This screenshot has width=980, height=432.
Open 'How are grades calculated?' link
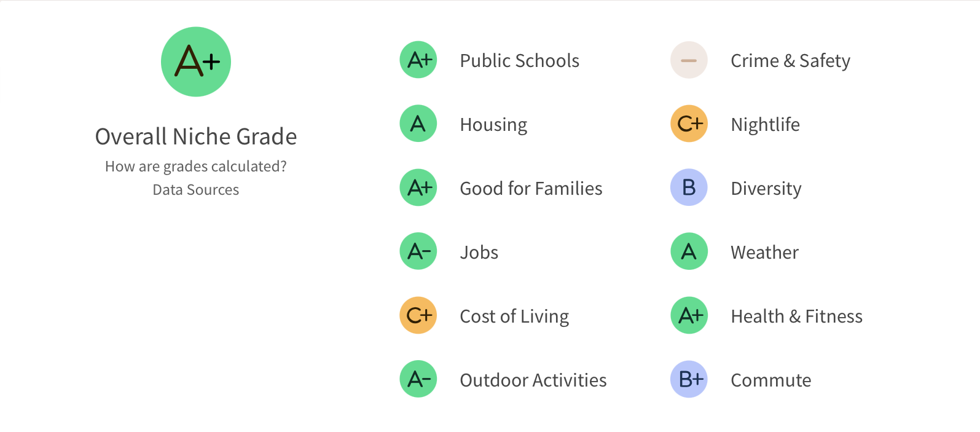[x=196, y=167]
